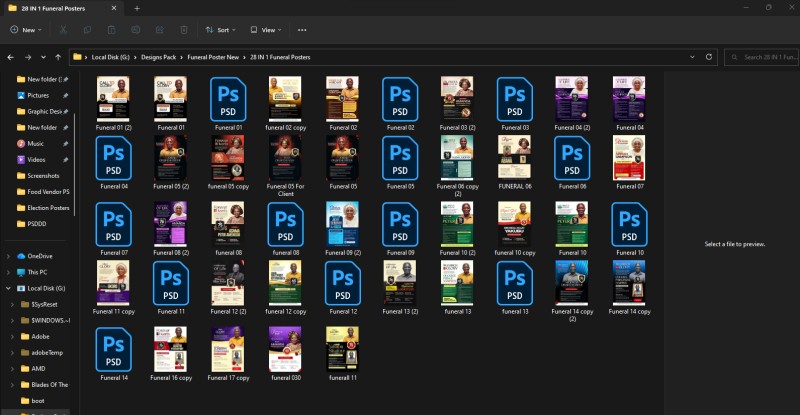Open Election Posters folder in sidebar
Image resolution: width=800 pixels, height=415 pixels.
[42, 208]
